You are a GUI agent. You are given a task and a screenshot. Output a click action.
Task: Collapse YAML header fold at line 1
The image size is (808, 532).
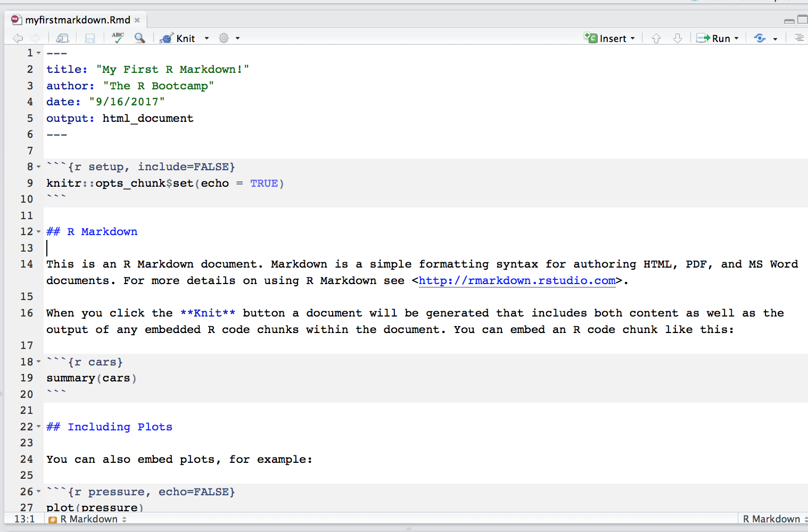tap(39, 53)
